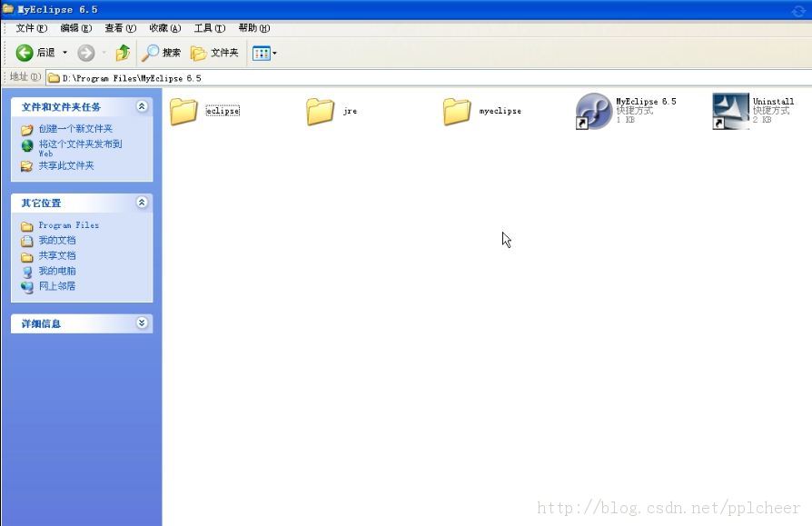
Task: Click the publish to Web globe icon
Action: click(27, 145)
